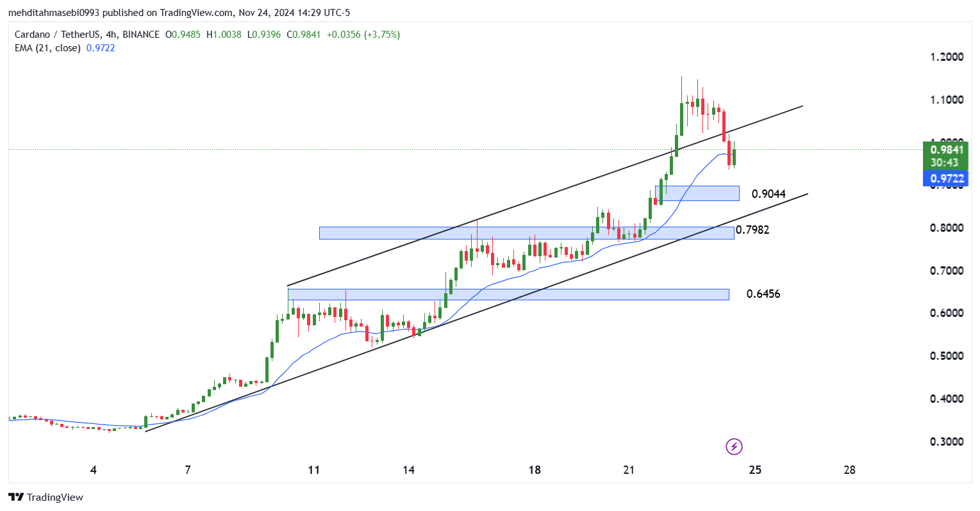
Task: Click the blue 0.9722 EMA price tag
Action: pos(945,178)
